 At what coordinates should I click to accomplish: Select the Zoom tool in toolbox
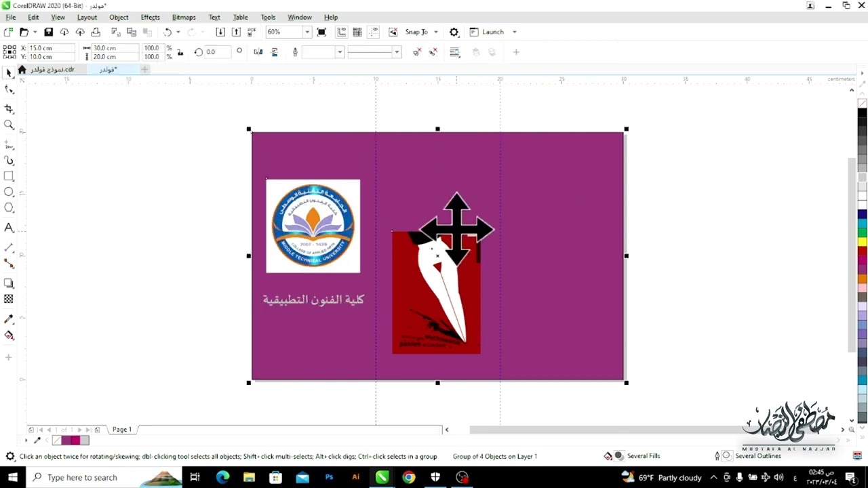tap(9, 125)
